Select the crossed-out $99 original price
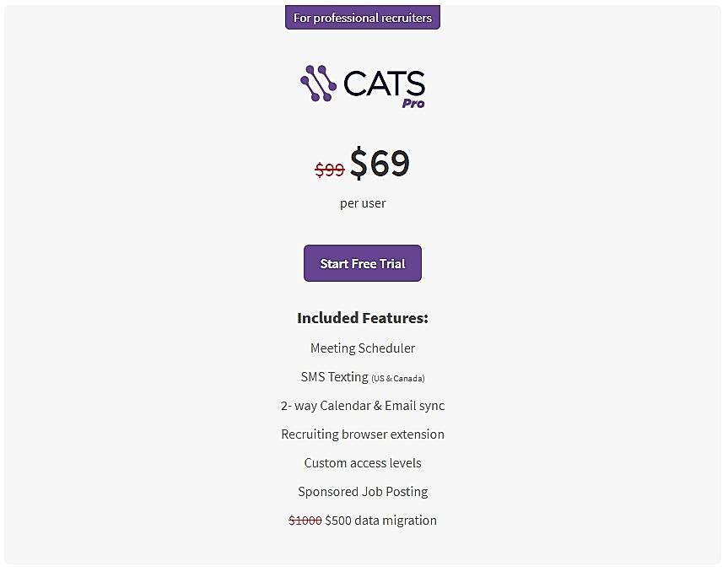Viewport: 728px width, 572px height. 331,169
